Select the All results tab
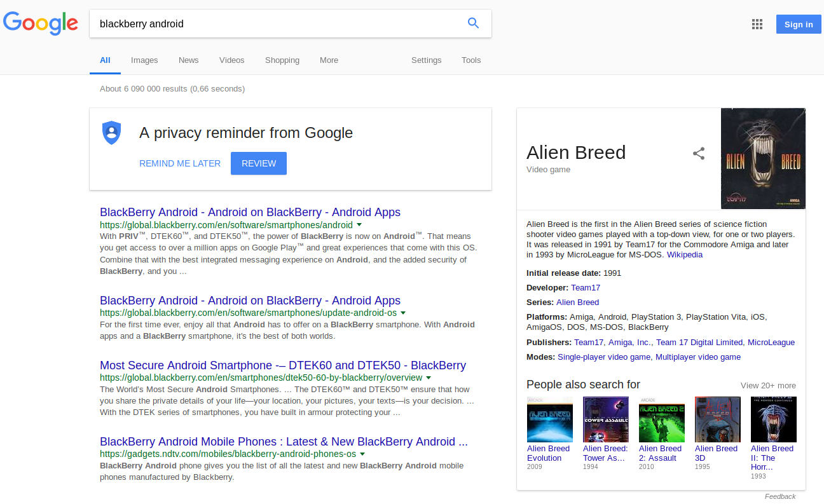Image resolution: width=824 pixels, height=504 pixels. point(105,60)
